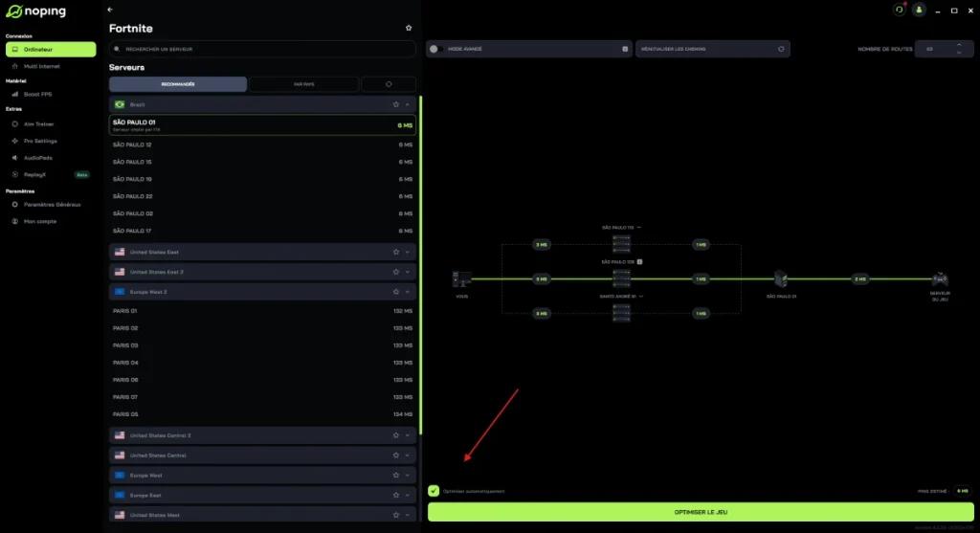Screen dimensions: 980x533
Task: Focus the Rechercher un serveur field
Action: click(262, 49)
